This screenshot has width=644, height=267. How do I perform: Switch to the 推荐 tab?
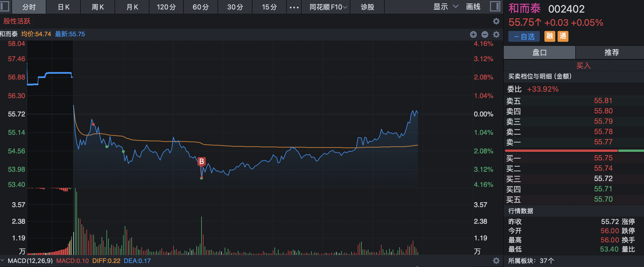[x=611, y=52]
